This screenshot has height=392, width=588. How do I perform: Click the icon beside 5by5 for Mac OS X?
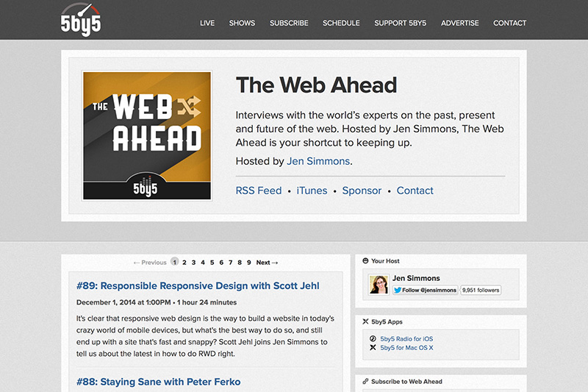[373, 347]
